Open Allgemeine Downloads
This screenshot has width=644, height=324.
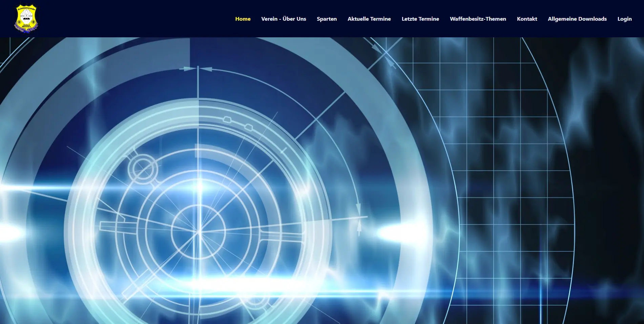tap(577, 19)
